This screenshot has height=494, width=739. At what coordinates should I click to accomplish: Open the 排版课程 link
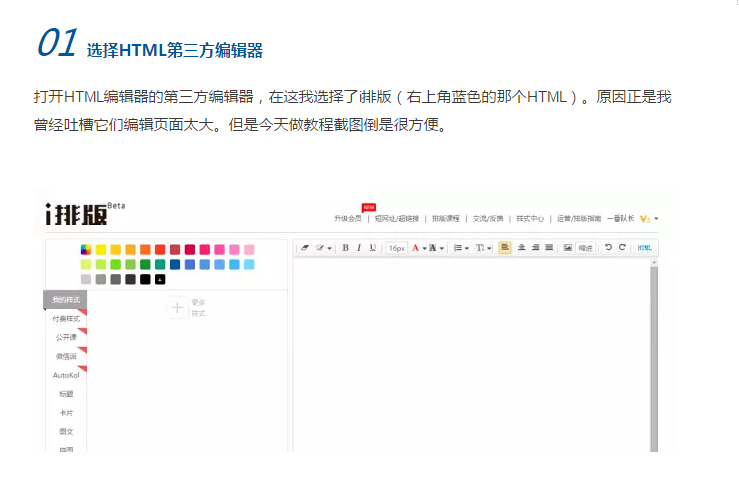pyautogui.click(x=446, y=218)
